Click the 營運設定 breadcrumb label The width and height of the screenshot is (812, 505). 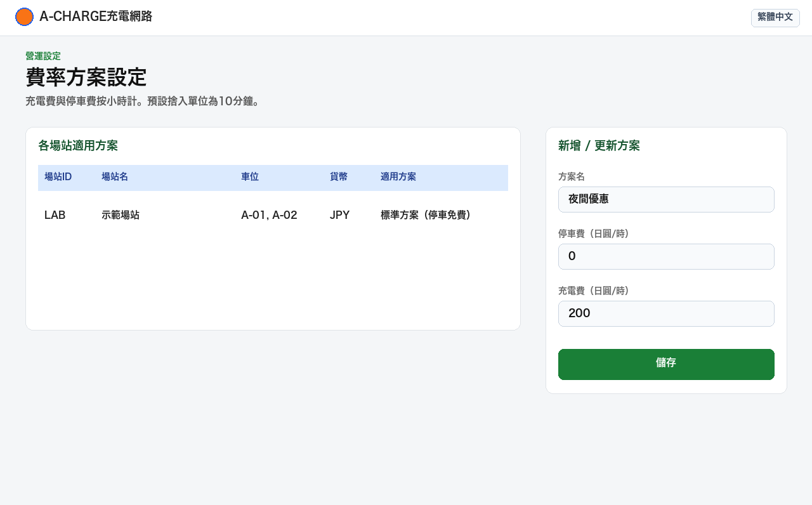pyautogui.click(x=43, y=56)
